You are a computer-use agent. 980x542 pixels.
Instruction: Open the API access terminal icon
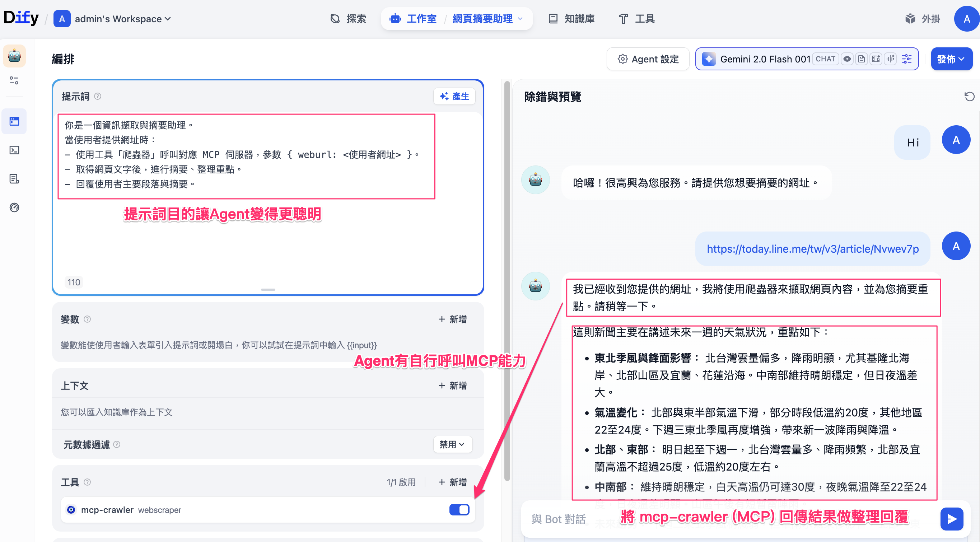point(14,150)
